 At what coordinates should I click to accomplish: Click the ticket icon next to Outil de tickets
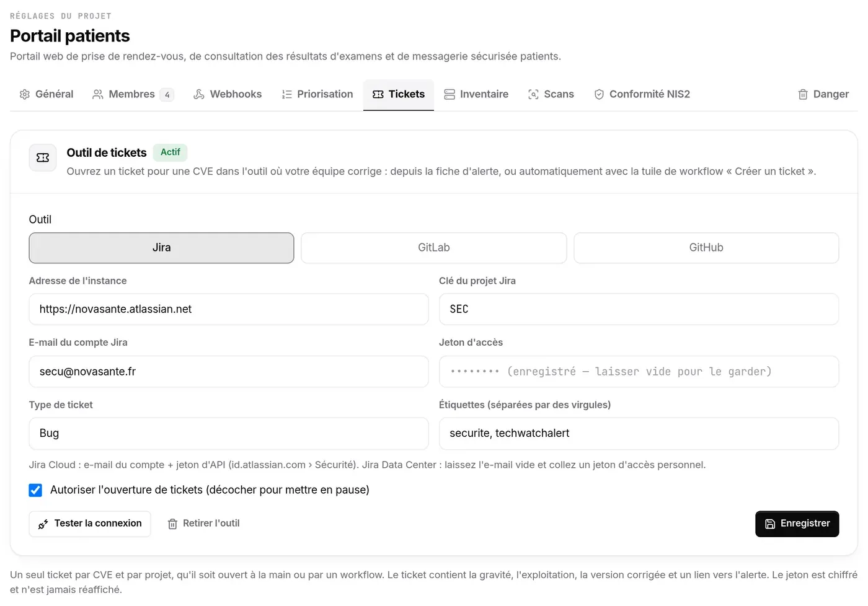[x=43, y=158]
